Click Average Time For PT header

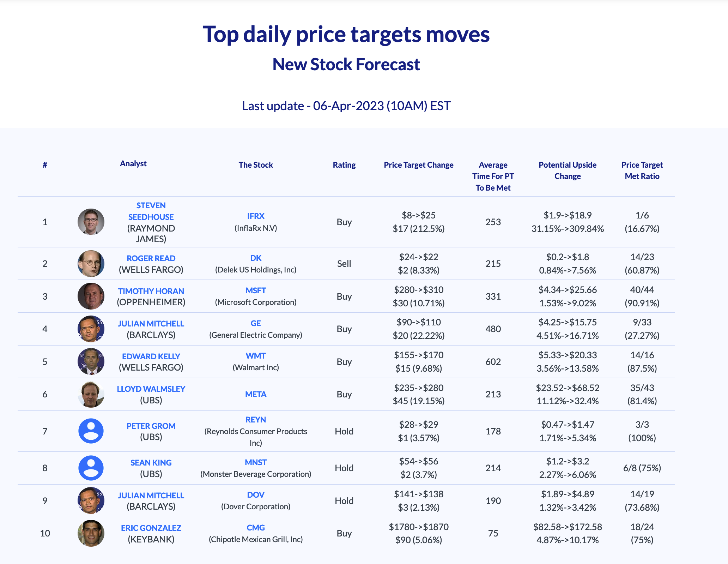[x=493, y=176]
